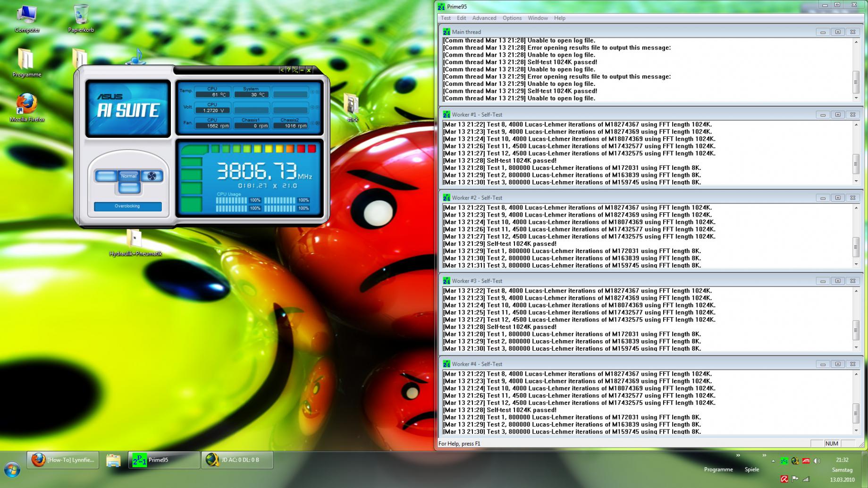Click the JDownloader system tray icon
Screen dimensions: 868x488
tap(795, 461)
